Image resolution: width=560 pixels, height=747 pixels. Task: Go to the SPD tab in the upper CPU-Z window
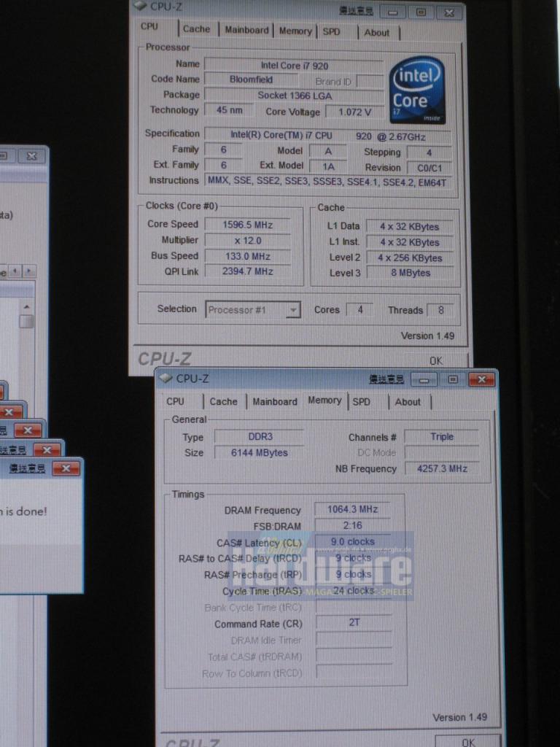pos(332,32)
